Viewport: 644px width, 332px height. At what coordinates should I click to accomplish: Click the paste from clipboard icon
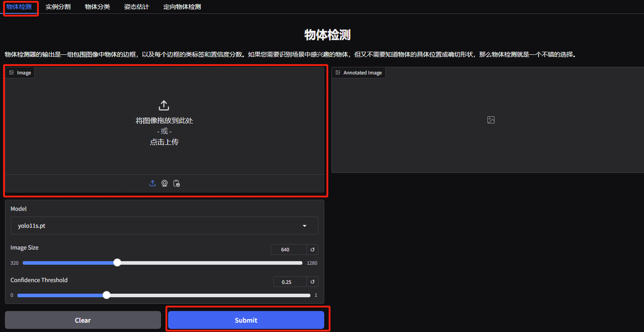[177, 183]
